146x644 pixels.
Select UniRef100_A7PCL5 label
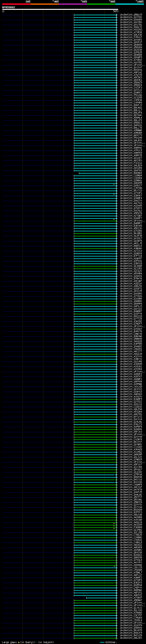pos(131,151)
